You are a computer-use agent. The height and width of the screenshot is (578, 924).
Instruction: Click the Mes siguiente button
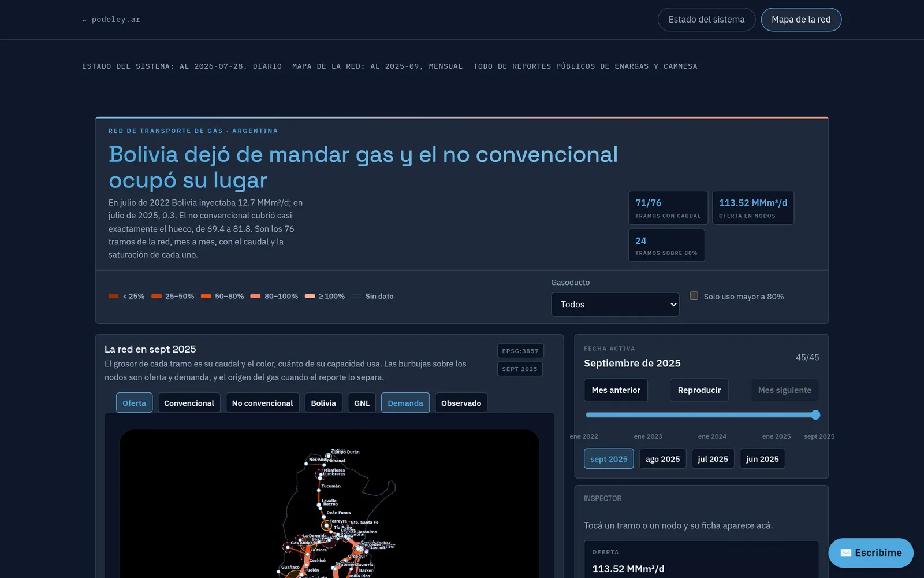click(x=785, y=390)
